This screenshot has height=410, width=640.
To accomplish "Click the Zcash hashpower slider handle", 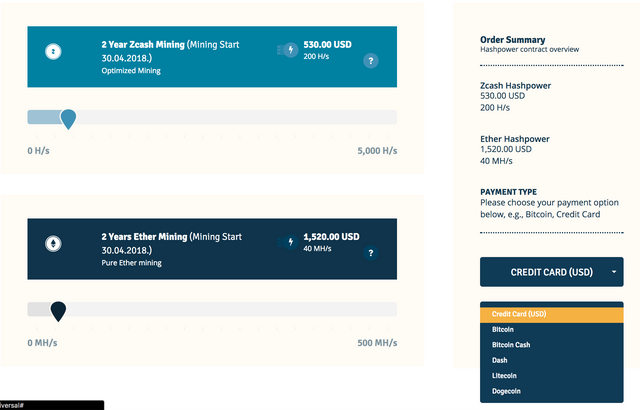I will (68, 119).
